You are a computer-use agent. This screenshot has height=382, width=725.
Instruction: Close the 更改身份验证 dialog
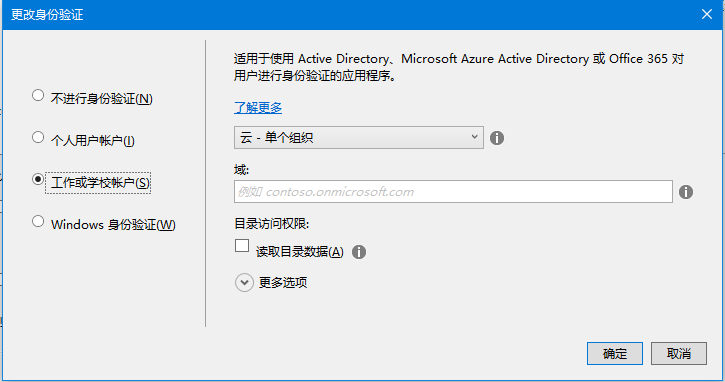point(707,14)
